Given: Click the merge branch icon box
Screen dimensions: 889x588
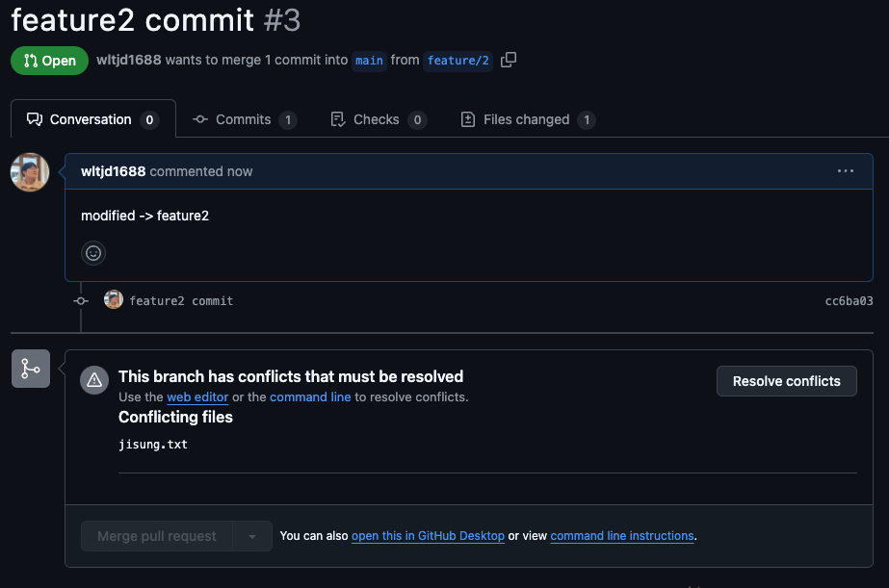Looking at the screenshot, I should click(x=31, y=369).
